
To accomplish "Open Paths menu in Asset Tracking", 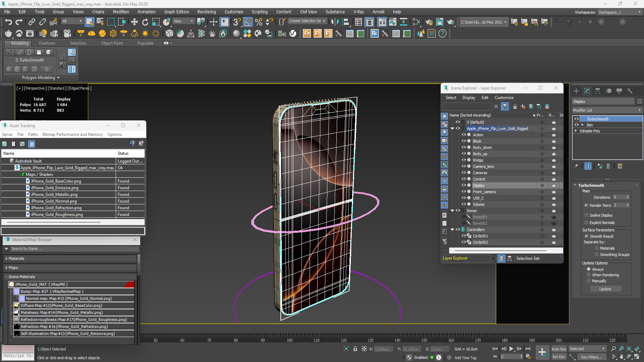I will tap(33, 134).
